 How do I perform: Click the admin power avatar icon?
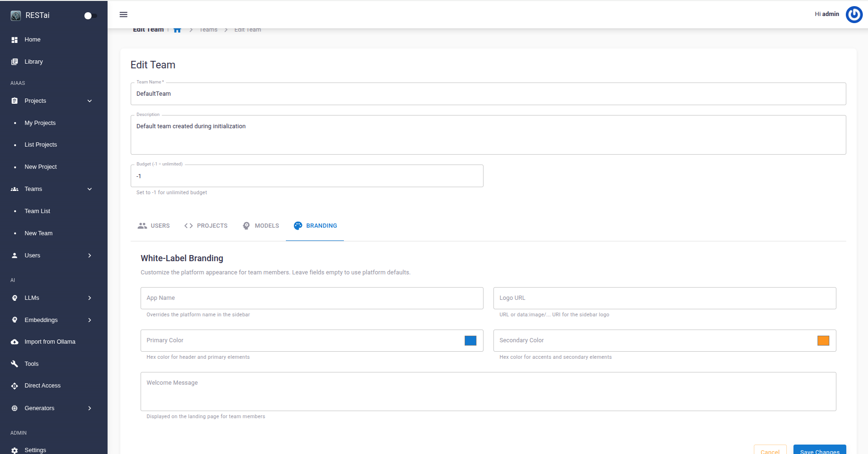click(x=854, y=15)
